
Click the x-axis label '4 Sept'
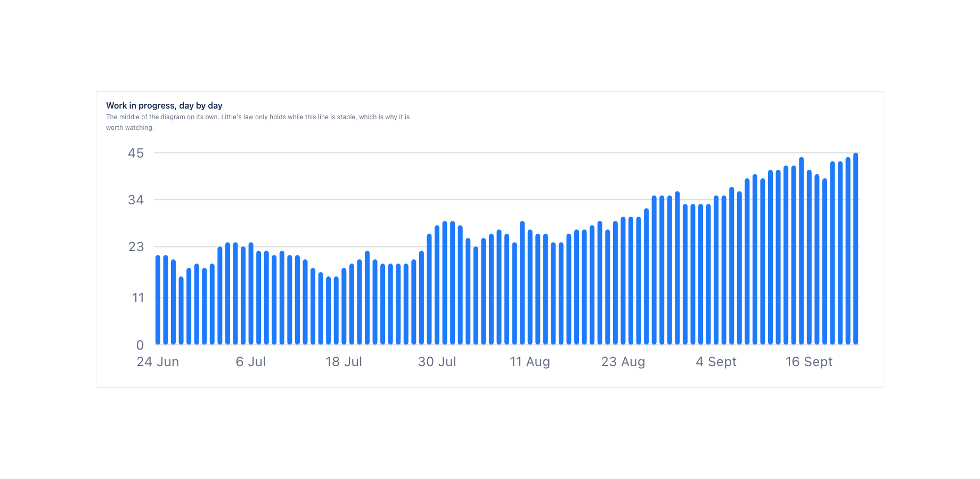pos(716,362)
